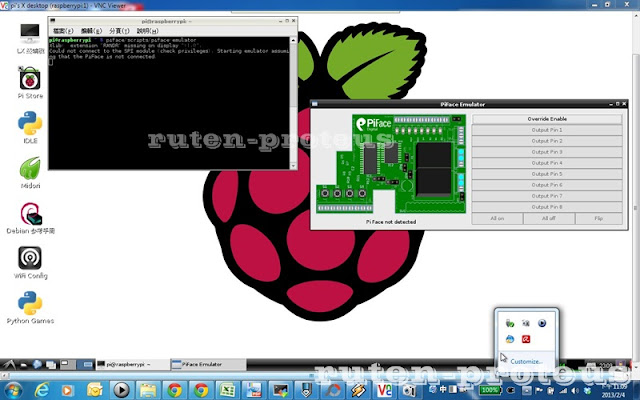The width and height of the screenshot is (640, 400).
Task: Open the Excel icon in the Windows taskbar
Action: coord(227,391)
